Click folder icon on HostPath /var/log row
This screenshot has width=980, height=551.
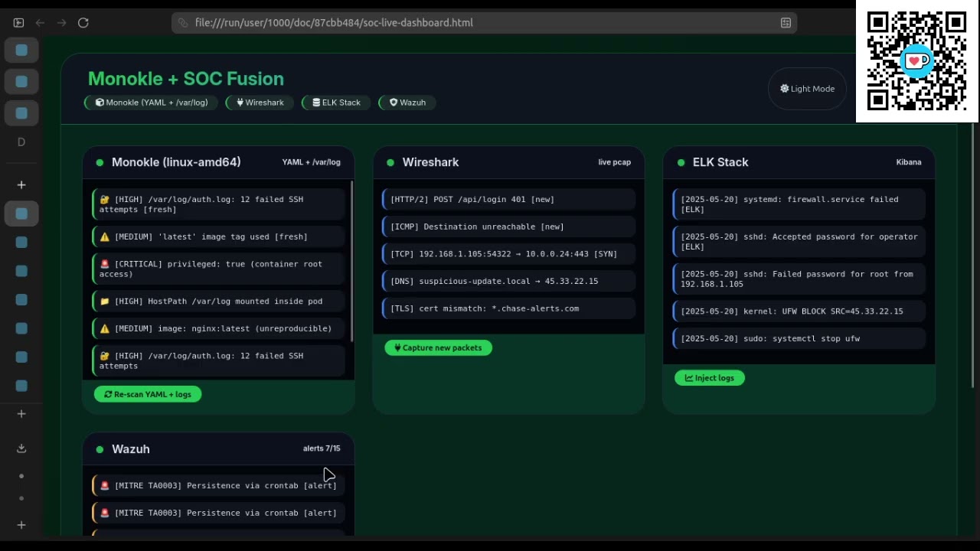(105, 302)
